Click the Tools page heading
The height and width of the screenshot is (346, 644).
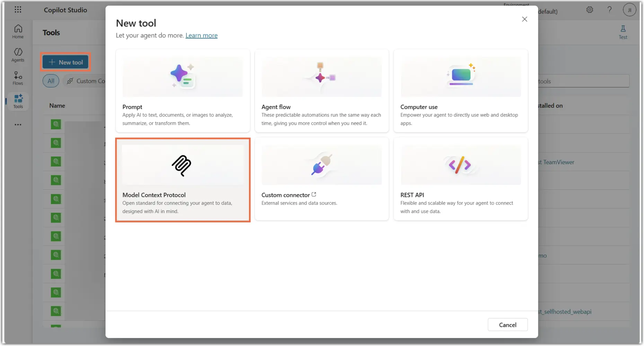point(51,33)
